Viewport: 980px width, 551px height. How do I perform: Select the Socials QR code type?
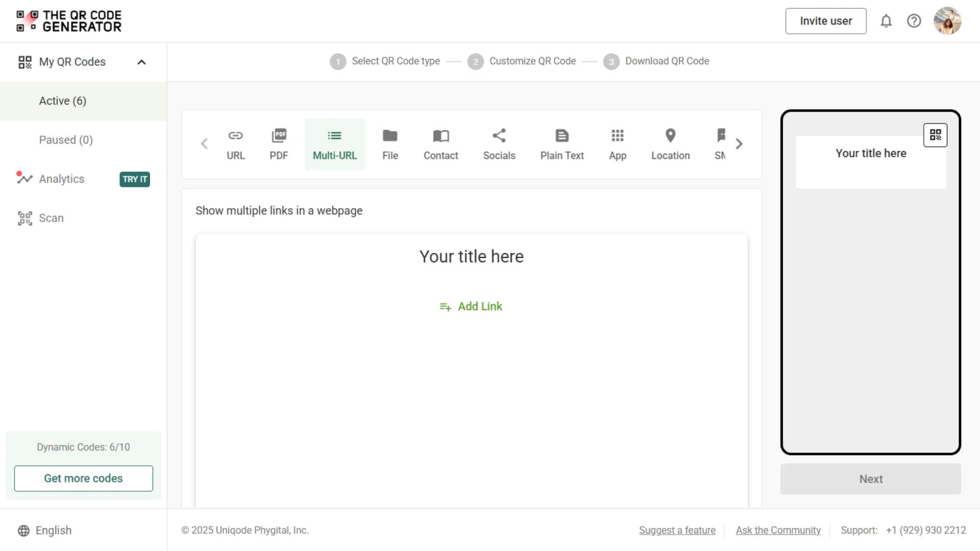coord(499,144)
